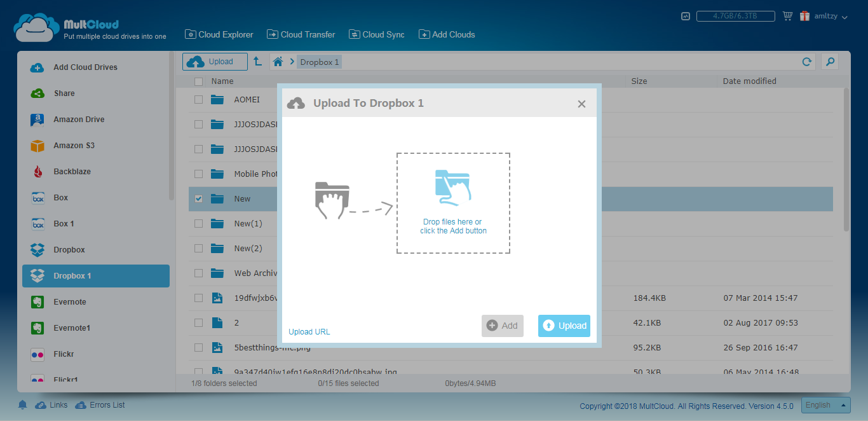This screenshot has height=421, width=868.
Task: Click the storage usage bar 4.7GB/6.3TB
Action: pos(735,17)
